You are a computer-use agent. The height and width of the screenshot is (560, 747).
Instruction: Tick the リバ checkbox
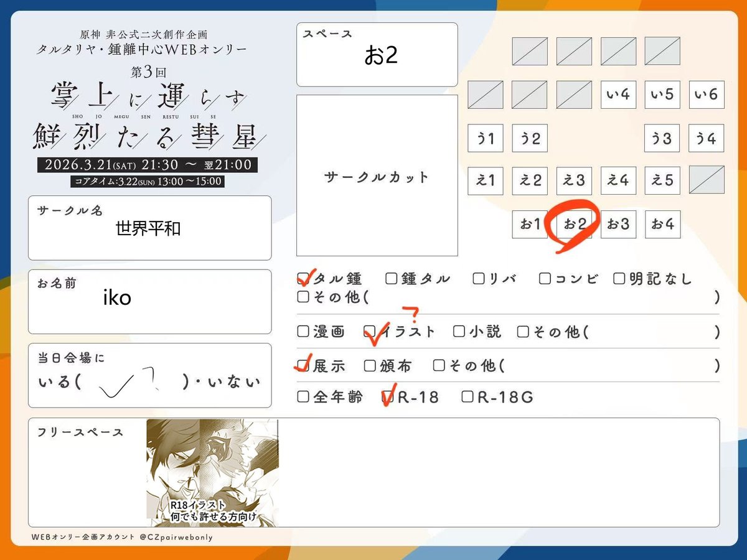pos(478,278)
